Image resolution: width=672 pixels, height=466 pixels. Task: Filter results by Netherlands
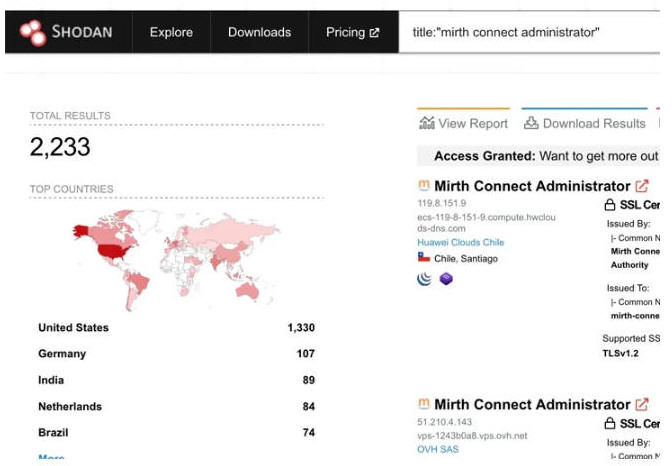[177, 406]
